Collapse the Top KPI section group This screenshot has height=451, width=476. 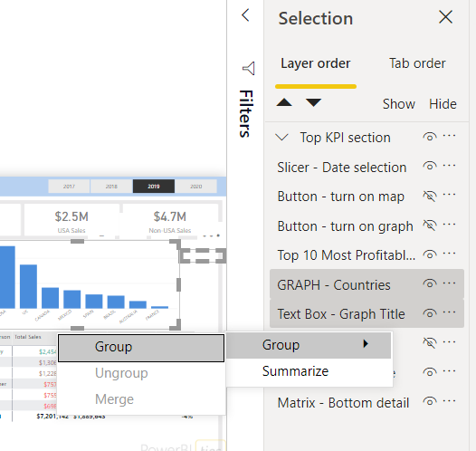281,138
